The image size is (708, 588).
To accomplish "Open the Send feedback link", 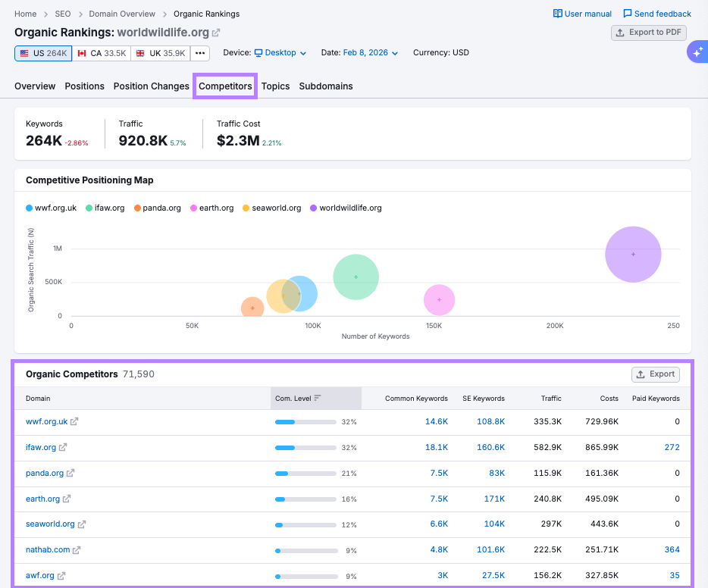I will pos(656,14).
